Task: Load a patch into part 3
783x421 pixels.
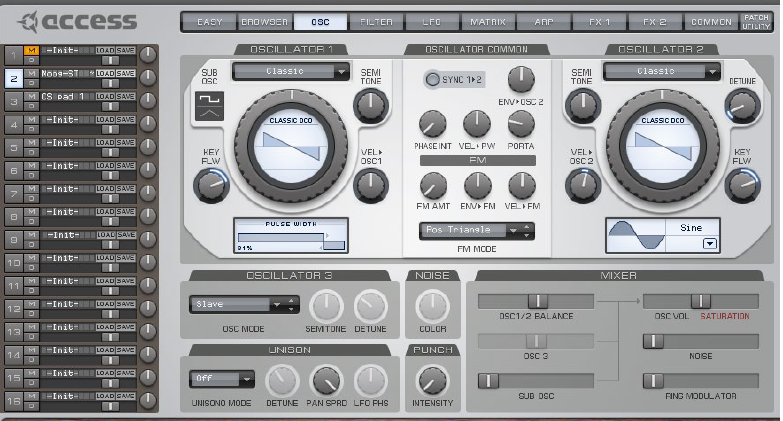Action: tap(105, 96)
